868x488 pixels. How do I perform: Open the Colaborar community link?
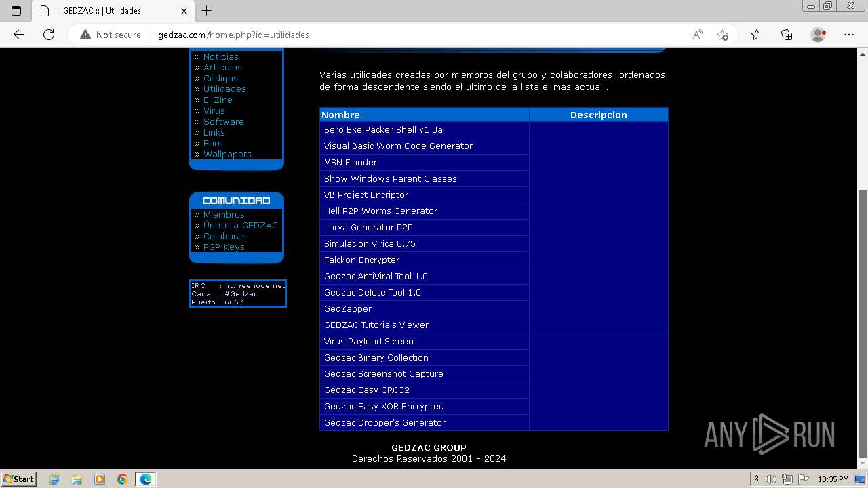tap(224, 236)
